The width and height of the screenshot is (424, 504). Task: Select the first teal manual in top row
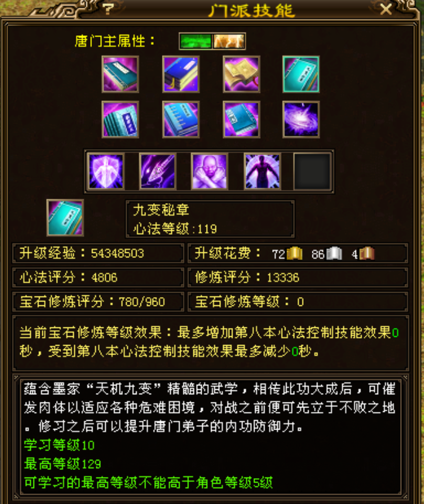[120, 74]
